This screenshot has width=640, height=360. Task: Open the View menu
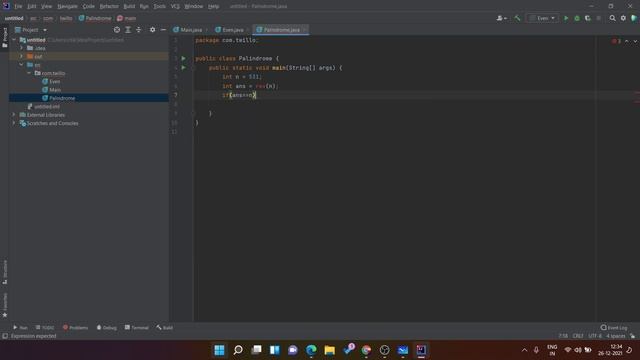click(46, 7)
